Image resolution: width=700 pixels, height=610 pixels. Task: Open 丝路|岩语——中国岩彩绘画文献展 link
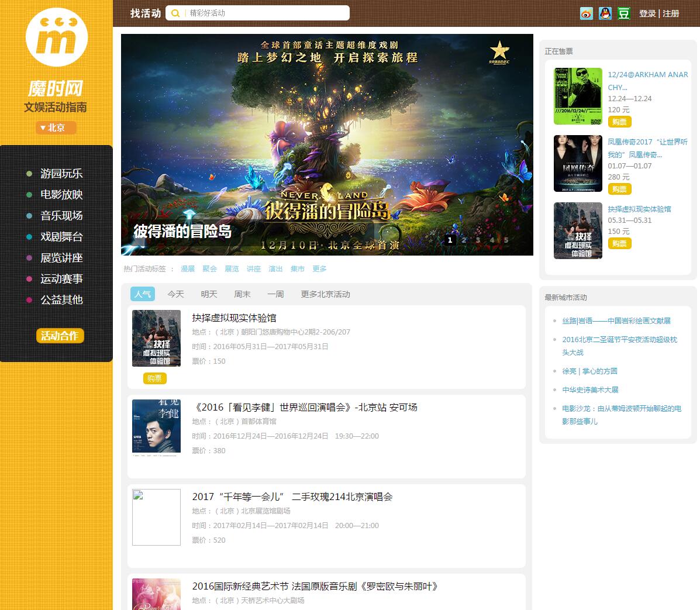point(616,320)
